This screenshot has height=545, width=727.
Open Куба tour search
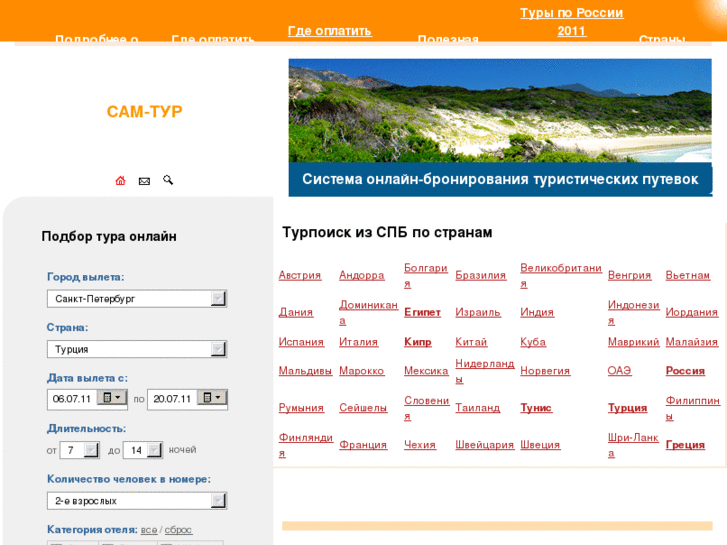533,342
